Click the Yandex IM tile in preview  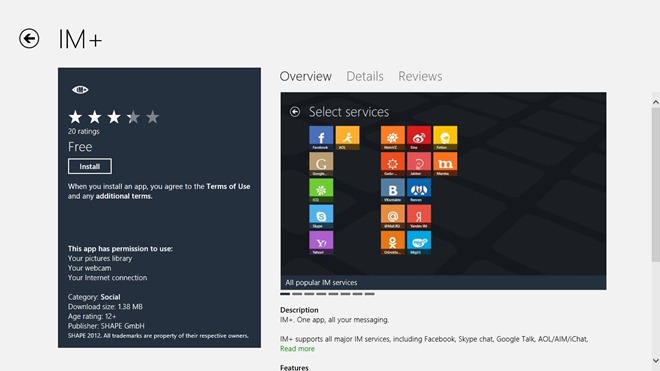pyautogui.click(x=419, y=216)
